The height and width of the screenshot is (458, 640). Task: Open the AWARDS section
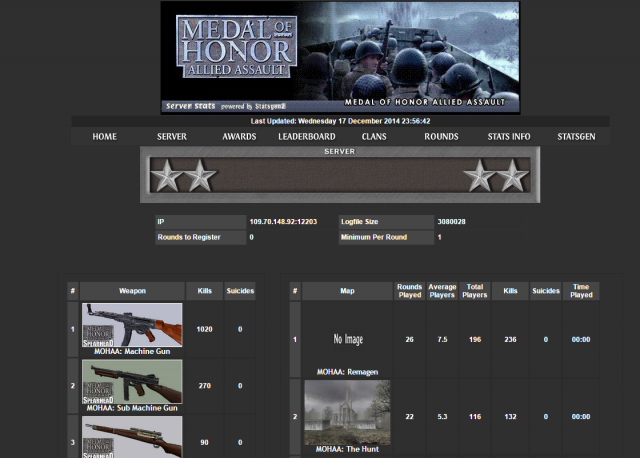click(x=239, y=137)
